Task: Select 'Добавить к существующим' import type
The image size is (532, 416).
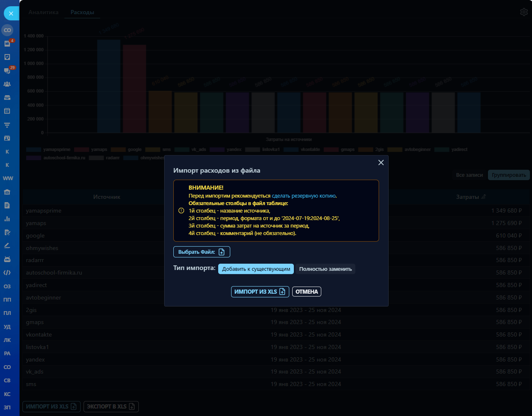Action: click(256, 269)
